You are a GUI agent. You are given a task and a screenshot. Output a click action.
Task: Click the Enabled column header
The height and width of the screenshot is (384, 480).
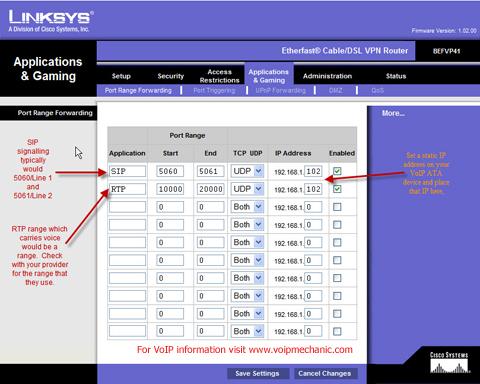coord(342,153)
